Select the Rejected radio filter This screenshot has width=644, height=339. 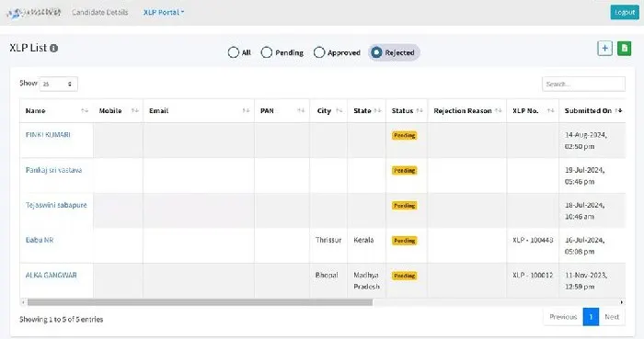[x=376, y=52]
